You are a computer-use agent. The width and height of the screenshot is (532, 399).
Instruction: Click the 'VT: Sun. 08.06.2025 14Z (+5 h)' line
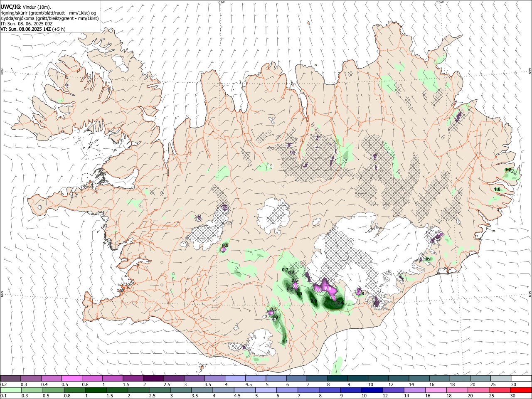click(33, 29)
